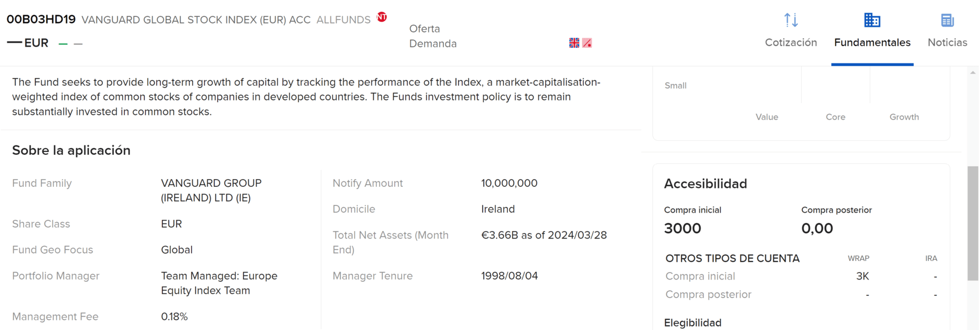The width and height of the screenshot is (980, 330).
Task: Open the Noticias tab
Action: click(947, 43)
